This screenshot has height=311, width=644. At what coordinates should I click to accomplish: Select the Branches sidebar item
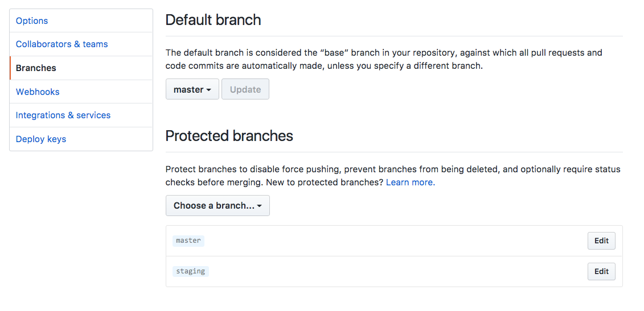81,68
